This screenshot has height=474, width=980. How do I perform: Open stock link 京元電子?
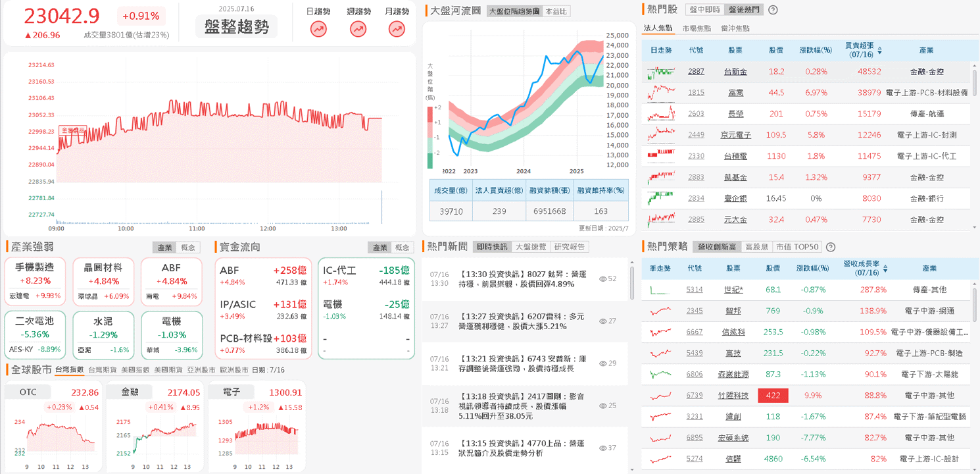coord(735,135)
